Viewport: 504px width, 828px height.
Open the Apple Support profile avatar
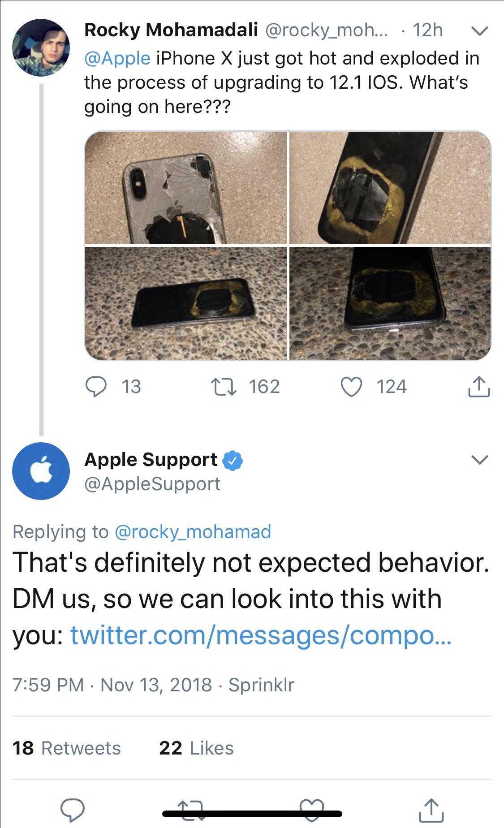tap(41, 471)
